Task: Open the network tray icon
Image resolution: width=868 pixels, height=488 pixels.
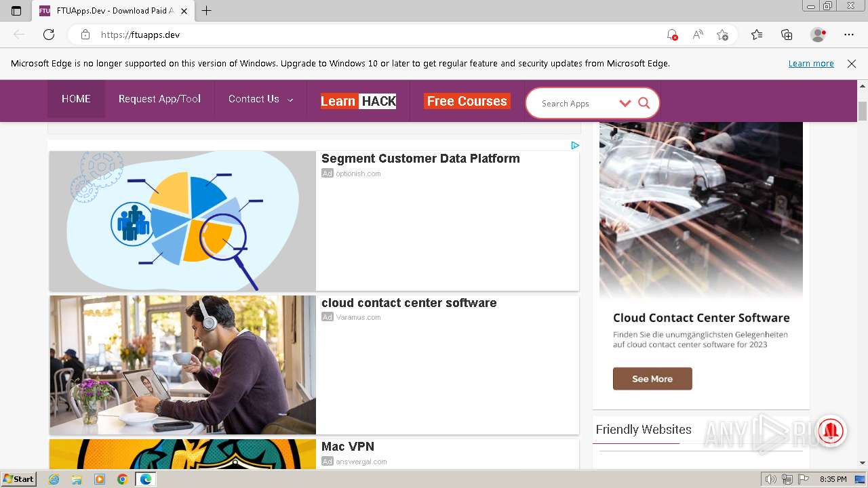Action: [x=787, y=479]
